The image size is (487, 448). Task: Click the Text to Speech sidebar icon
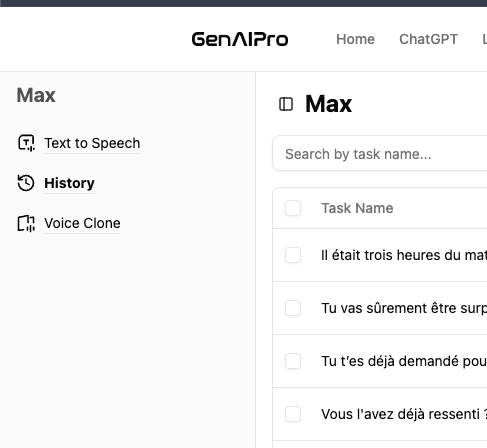coord(26,143)
